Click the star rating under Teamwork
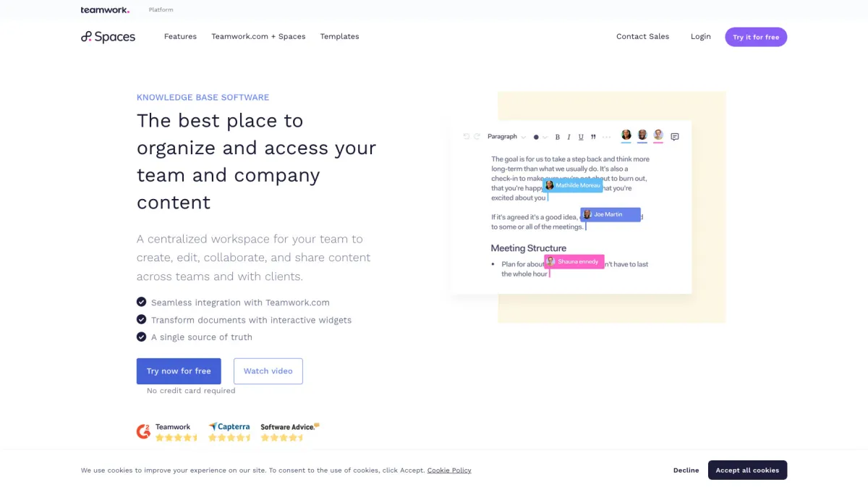This screenshot has height=490, width=868. tap(176, 437)
